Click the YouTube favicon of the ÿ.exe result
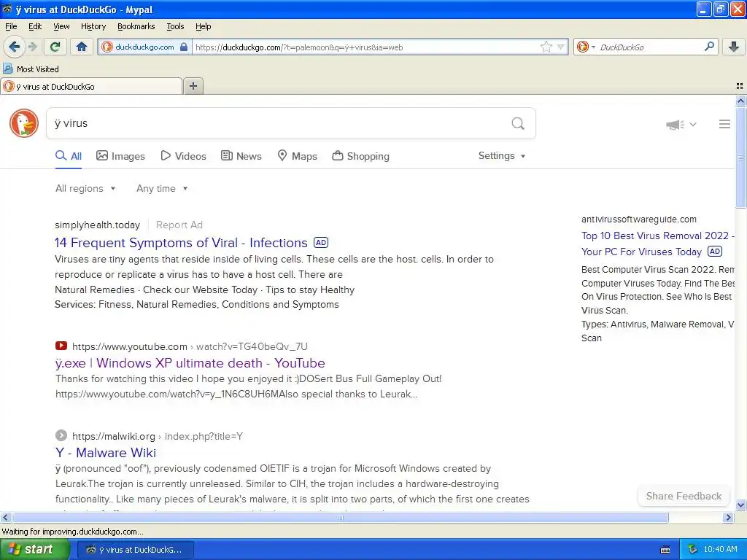 61,346
